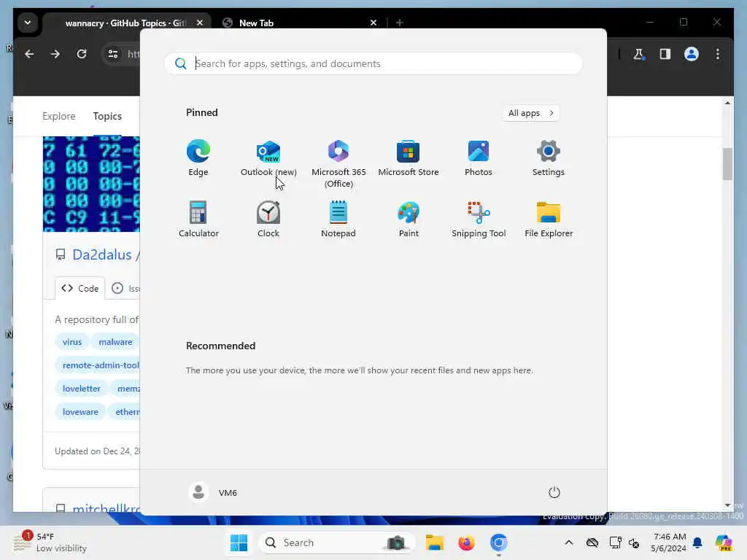Add a new browser tab
Screen dimensions: 747x560
(400, 23)
